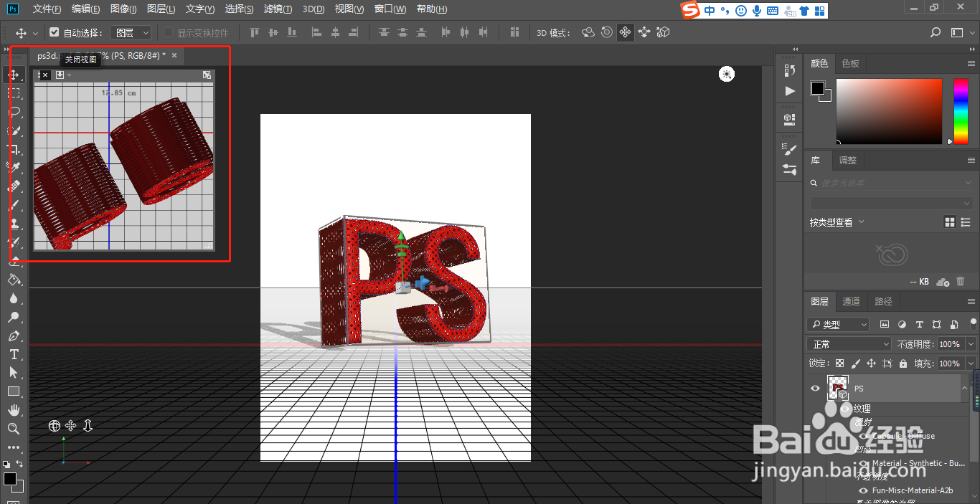Image resolution: width=980 pixels, height=504 pixels.
Task: Open the History panel icon
Action: tap(790, 70)
